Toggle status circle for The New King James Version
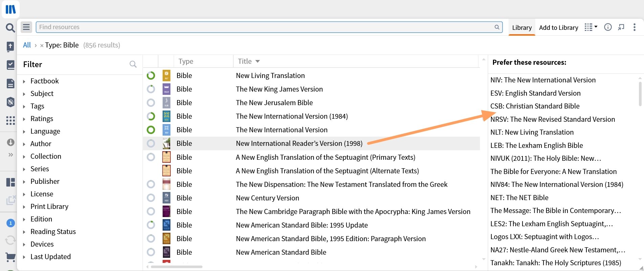Viewport: 644px width, 271px height. (x=151, y=89)
